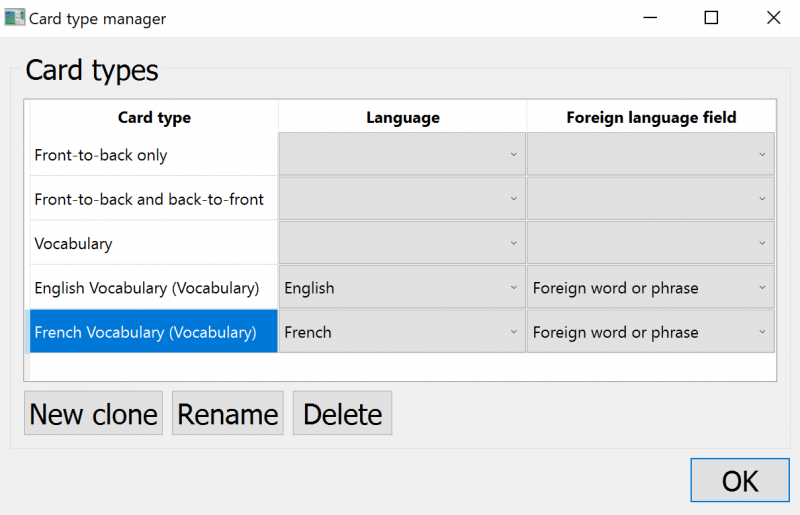Select the plain Vocabulary card type row
The width and height of the screenshot is (800, 515).
pos(154,243)
